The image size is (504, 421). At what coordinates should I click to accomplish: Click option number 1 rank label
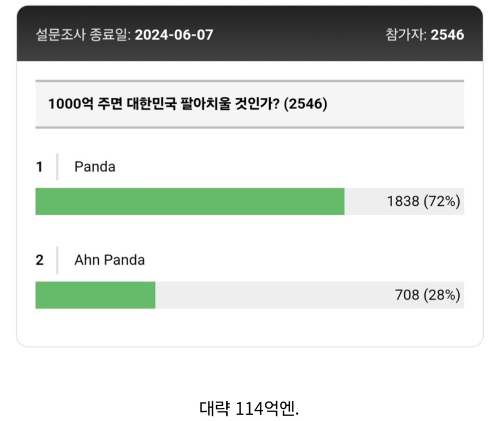click(x=39, y=167)
